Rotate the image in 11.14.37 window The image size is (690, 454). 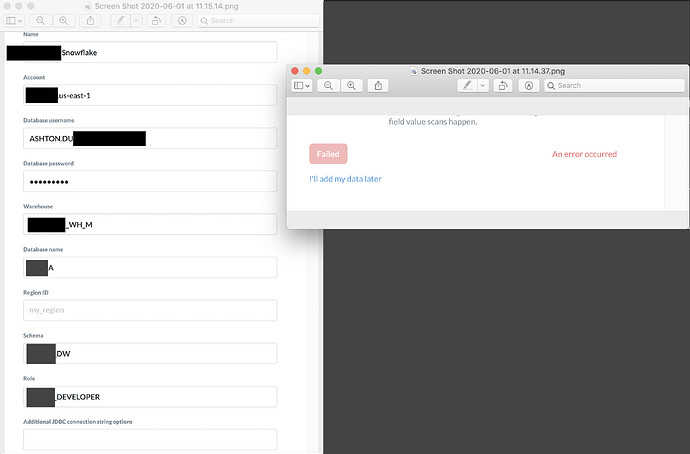[503, 86]
